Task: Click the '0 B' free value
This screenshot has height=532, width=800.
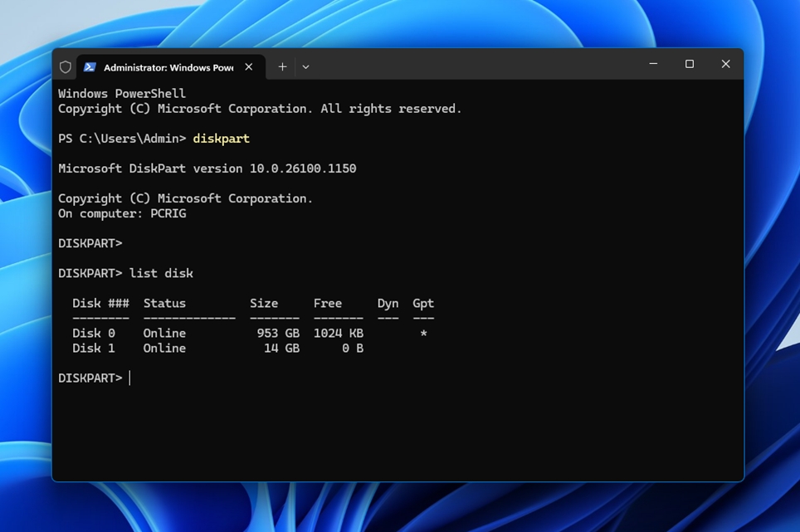Action: [353, 349]
